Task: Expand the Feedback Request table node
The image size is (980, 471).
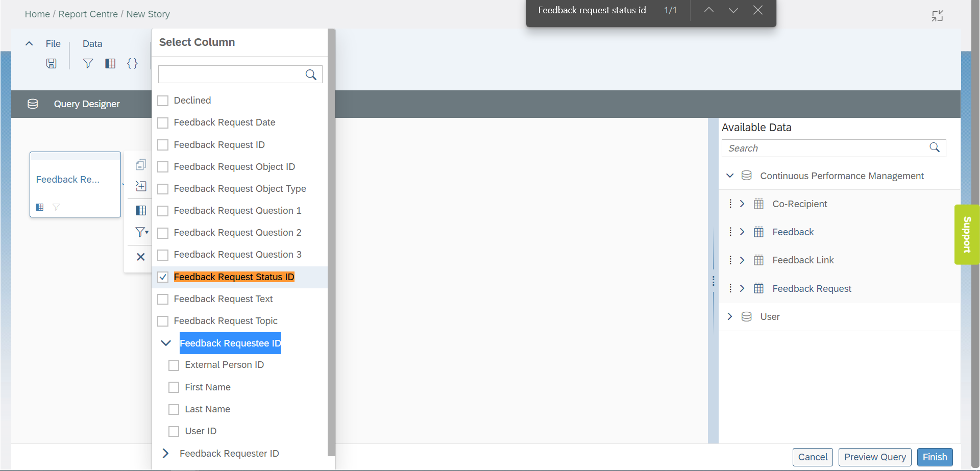Action: [x=742, y=288]
